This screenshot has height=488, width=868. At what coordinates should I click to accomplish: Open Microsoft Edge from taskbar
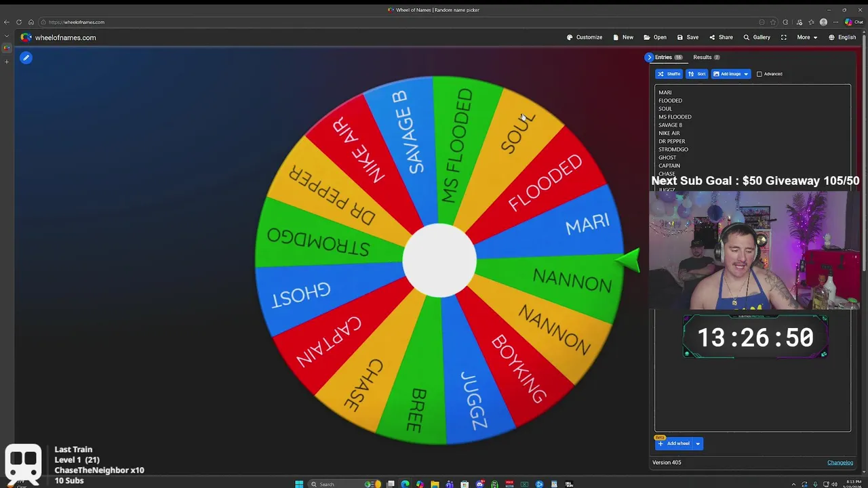[x=405, y=484]
